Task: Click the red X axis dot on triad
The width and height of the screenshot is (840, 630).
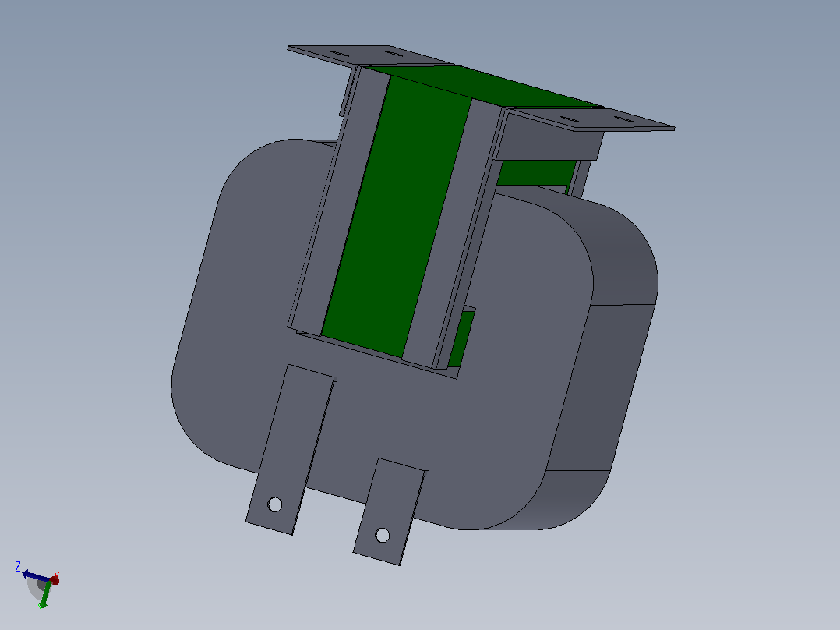Action: pyautogui.click(x=55, y=580)
